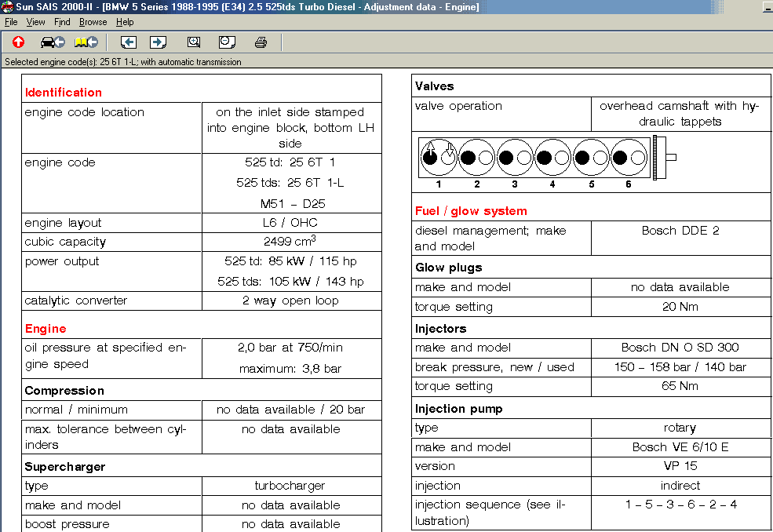Select the 'M51 – D25' engine code value
773x532 pixels.
(293, 204)
